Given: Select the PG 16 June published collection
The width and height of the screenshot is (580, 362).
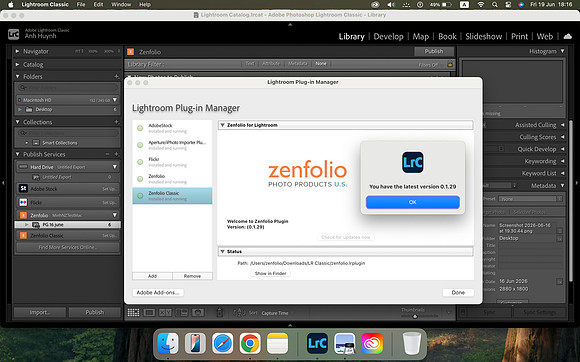Looking at the screenshot, I should click(x=67, y=224).
